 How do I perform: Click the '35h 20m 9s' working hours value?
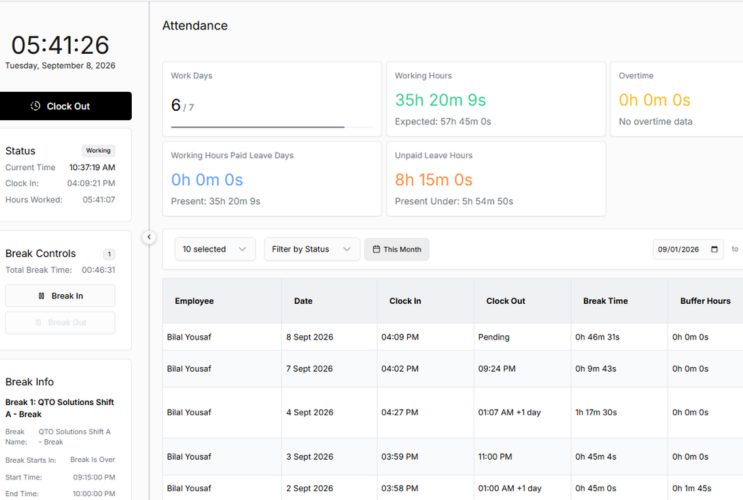(x=441, y=100)
